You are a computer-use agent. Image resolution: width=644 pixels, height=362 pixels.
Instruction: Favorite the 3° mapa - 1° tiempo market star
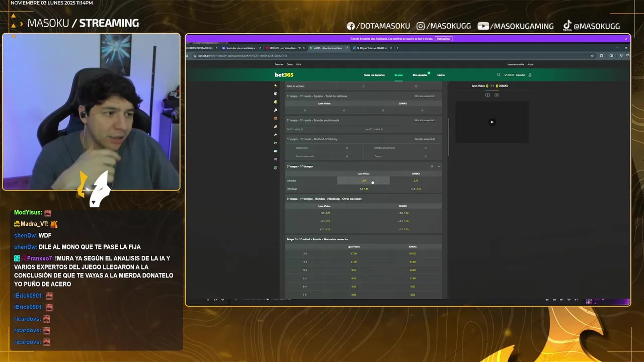pos(432,166)
